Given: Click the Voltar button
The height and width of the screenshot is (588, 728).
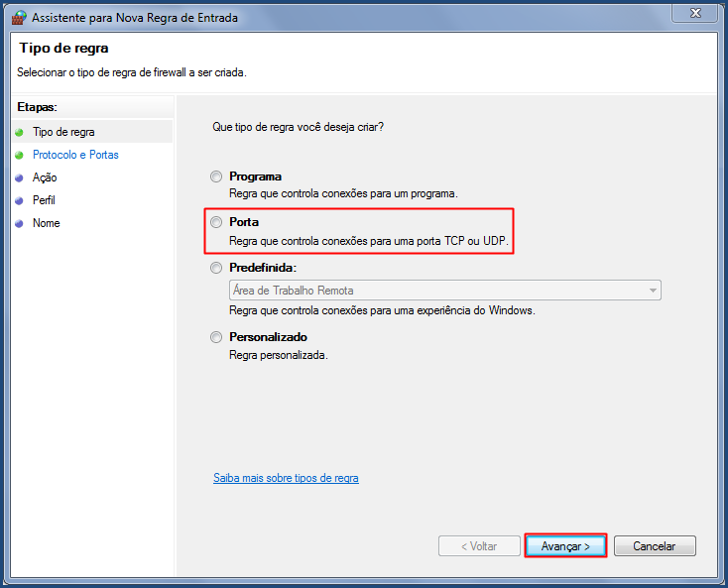Looking at the screenshot, I should (x=479, y=545).
